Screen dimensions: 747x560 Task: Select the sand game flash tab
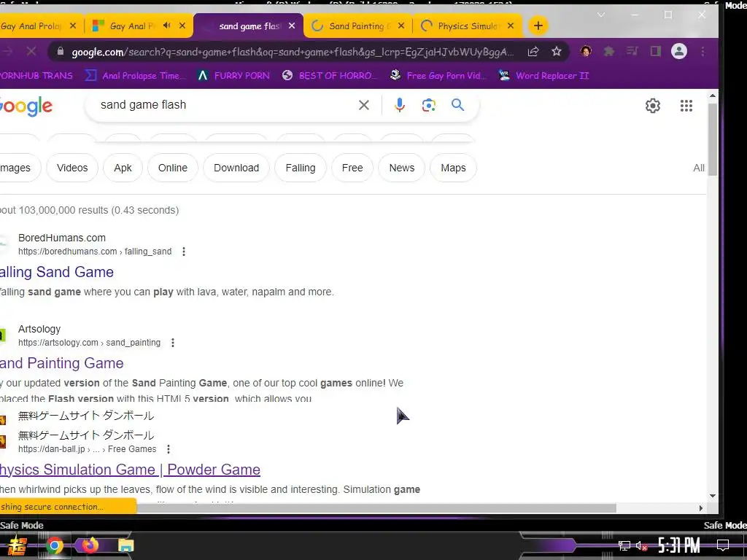pyautogui.click(x=249, y=26)
